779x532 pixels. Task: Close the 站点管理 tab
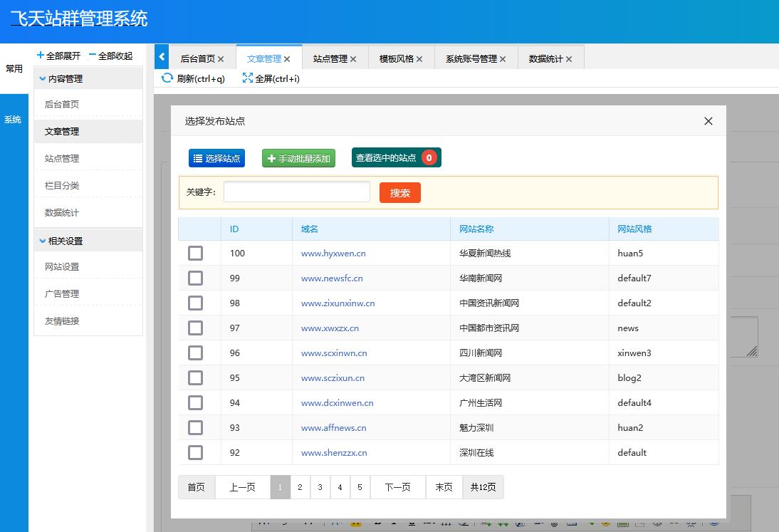click(x=353, y=59)
